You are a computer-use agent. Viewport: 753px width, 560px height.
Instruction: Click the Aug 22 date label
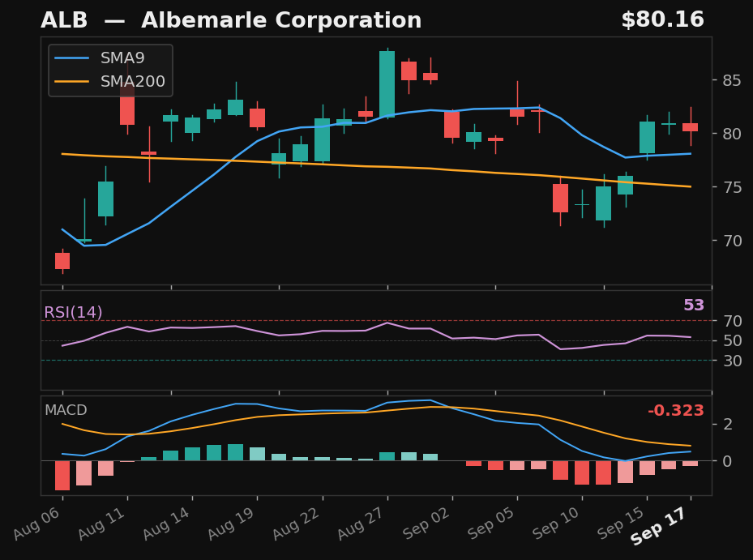click(x=297, y=523)
